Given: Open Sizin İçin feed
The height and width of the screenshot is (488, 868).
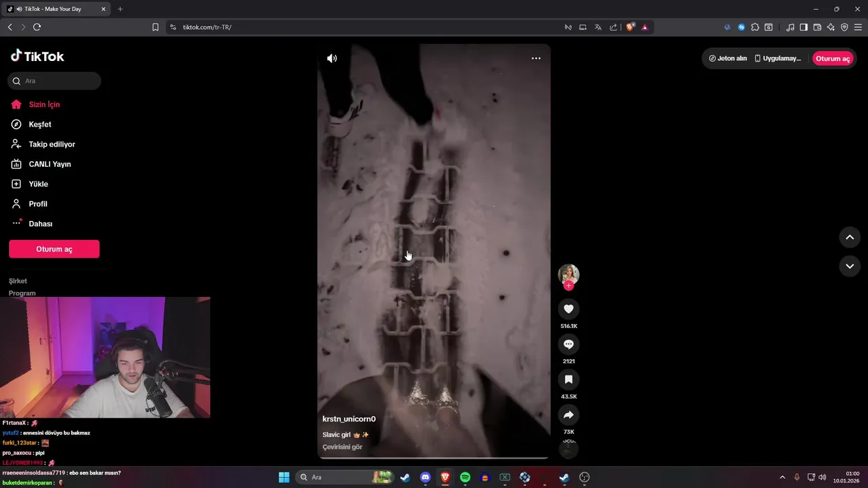Looking at the screenshot, I should 44,104.
